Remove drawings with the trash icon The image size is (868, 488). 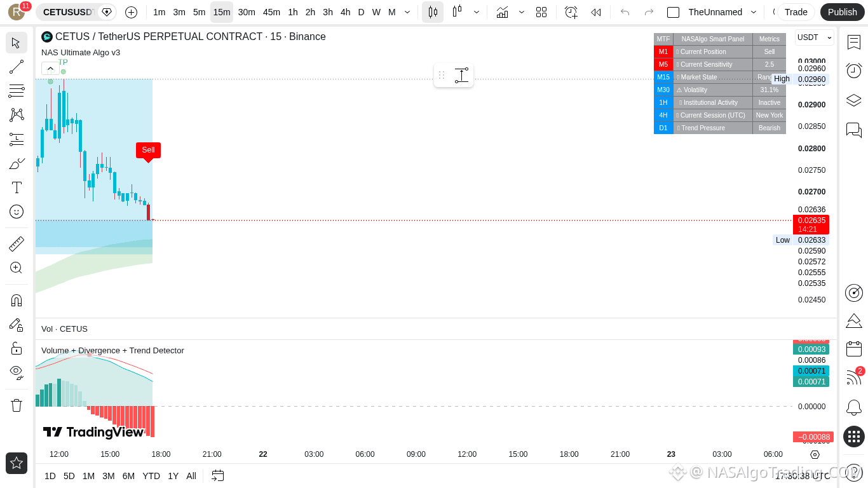(x=17, y=405)
